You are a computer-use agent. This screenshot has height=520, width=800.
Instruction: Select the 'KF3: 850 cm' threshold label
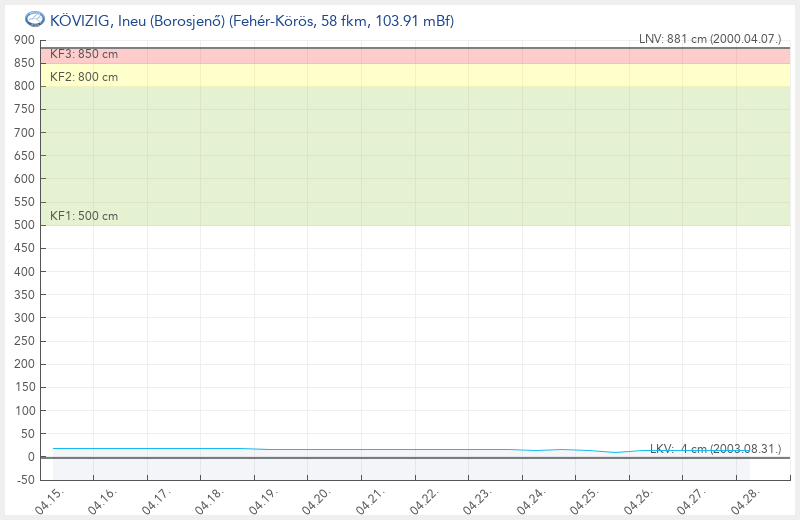coord(84,54)
